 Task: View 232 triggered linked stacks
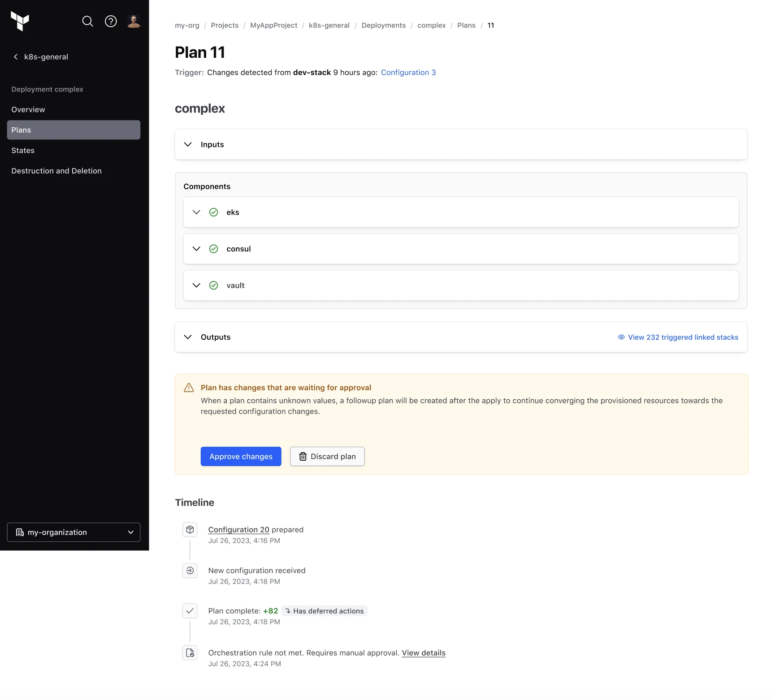click(678, 337)
